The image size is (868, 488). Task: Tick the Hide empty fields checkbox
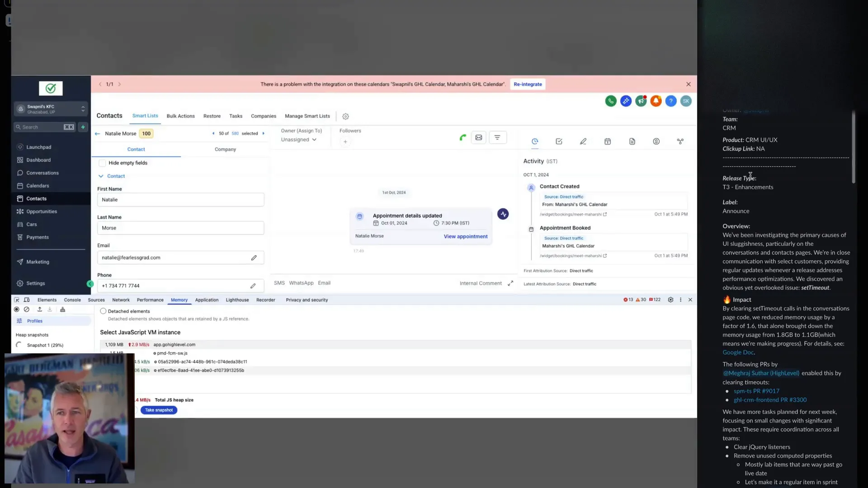coord(102,163)
